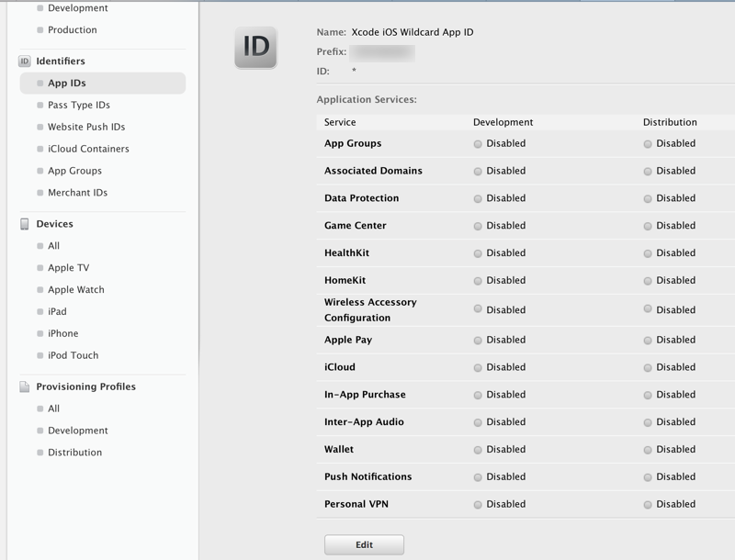The image size is (735, 560).
Task: Select Apple TV devices
Action: pyautogui.click(x=68, y=268)
